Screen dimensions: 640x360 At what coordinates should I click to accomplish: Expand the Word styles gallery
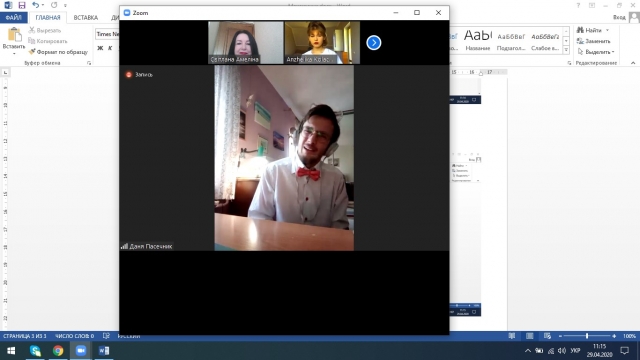(x=566, y=50)
